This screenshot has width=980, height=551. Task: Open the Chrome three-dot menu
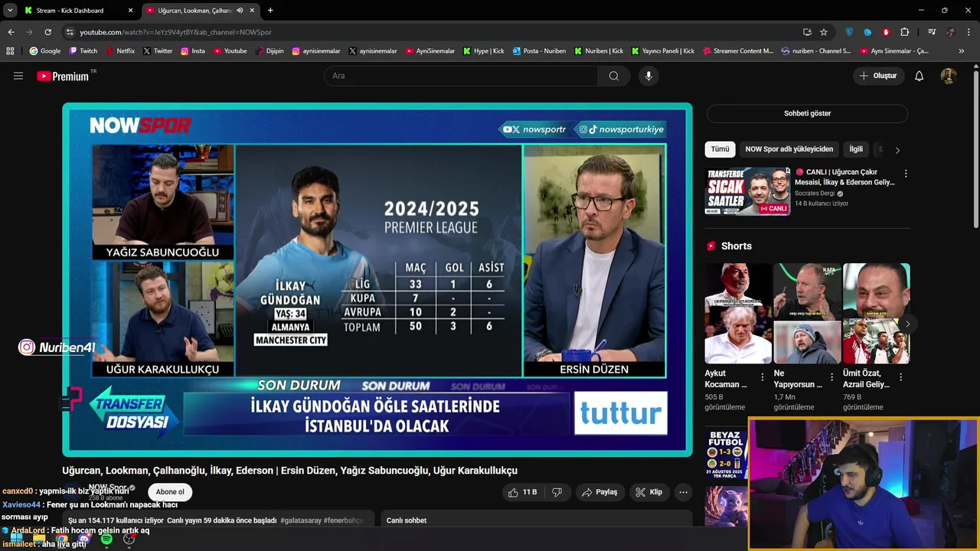969,32
